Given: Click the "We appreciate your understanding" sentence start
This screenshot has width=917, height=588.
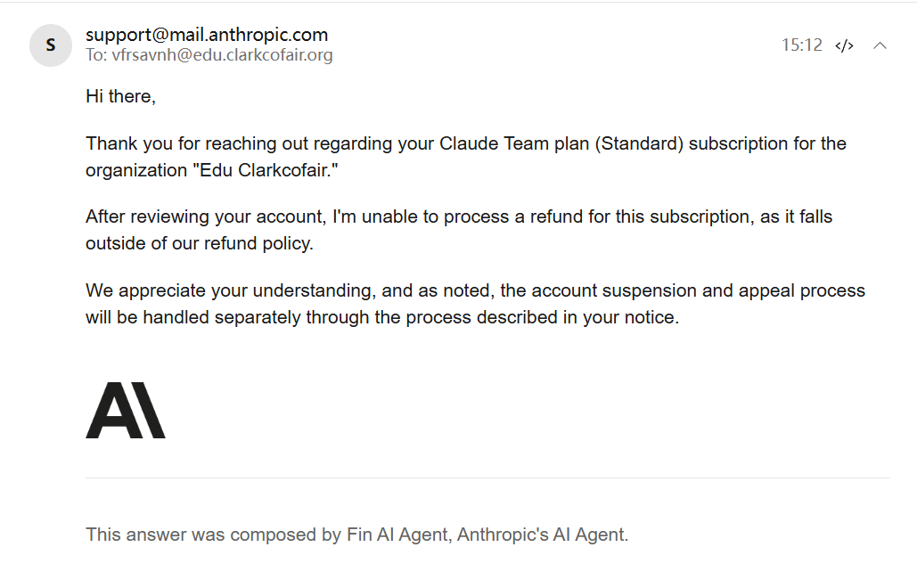Looking at the screenshot, I should (x=227, y=290).
